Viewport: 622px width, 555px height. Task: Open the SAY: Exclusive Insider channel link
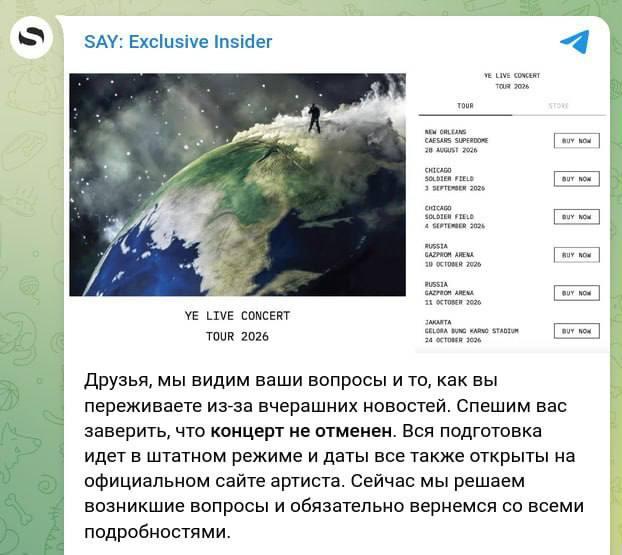pyautogui.click(x=178, y=42)
